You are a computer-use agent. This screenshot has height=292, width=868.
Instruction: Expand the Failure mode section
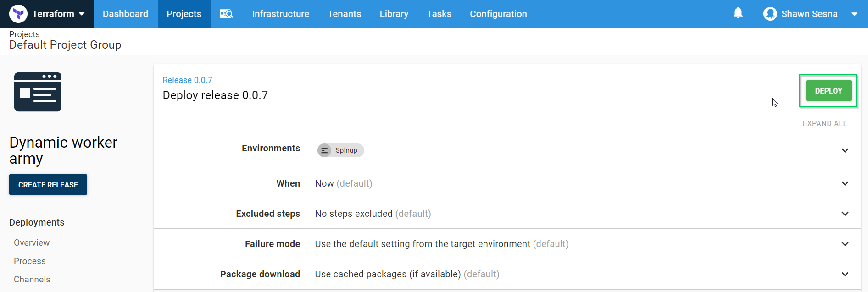[x=845, y=244]
